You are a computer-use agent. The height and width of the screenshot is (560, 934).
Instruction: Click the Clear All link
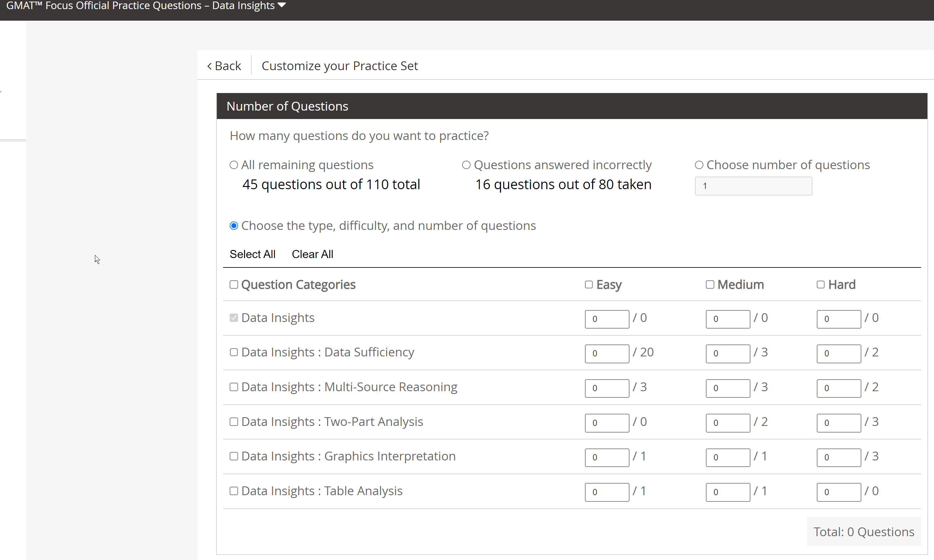pyautogui.click(x=312, y=254)
